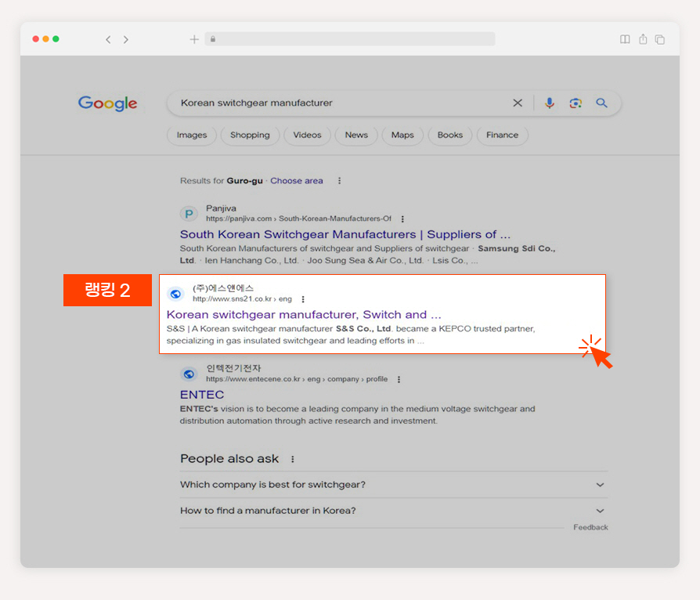Viewport: 700px width, 600px height.
Task: Start voice search with microphone icon
Action: tap(550, 103)
